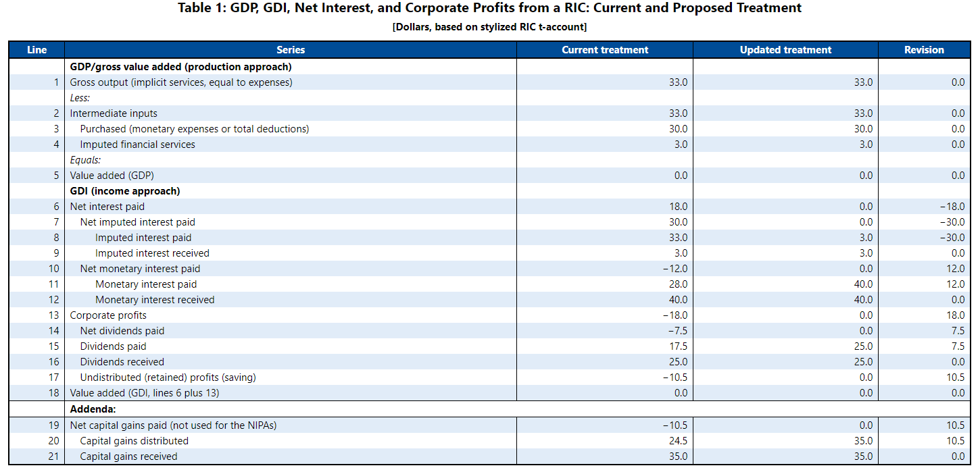Select the stylized RIC t-account subtitle
Viewport: 980px width, 470px height.
click(x=489, y=27)
